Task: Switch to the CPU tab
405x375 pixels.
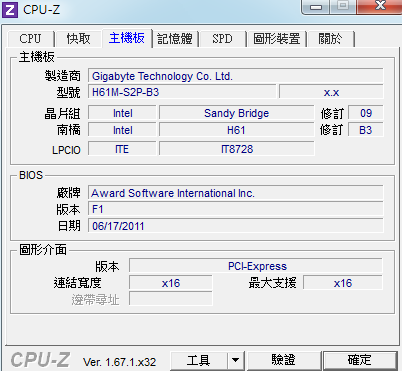Action: [30, 39]
